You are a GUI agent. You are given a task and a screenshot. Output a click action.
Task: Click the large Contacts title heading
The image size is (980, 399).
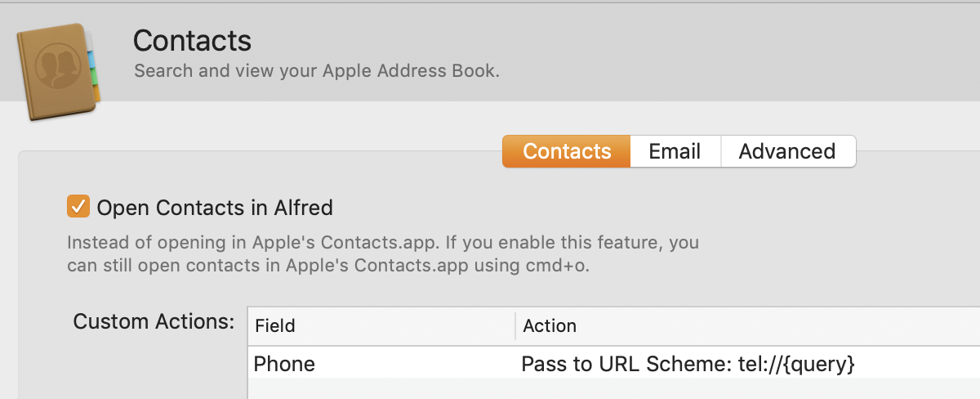coord(192,40)
